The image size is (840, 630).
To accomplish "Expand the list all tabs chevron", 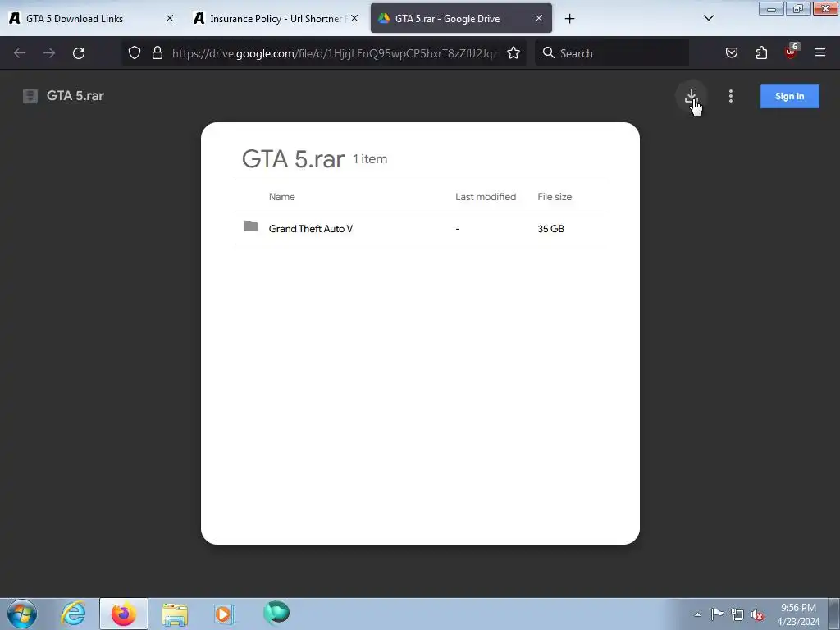I will (x=708, y=18).
